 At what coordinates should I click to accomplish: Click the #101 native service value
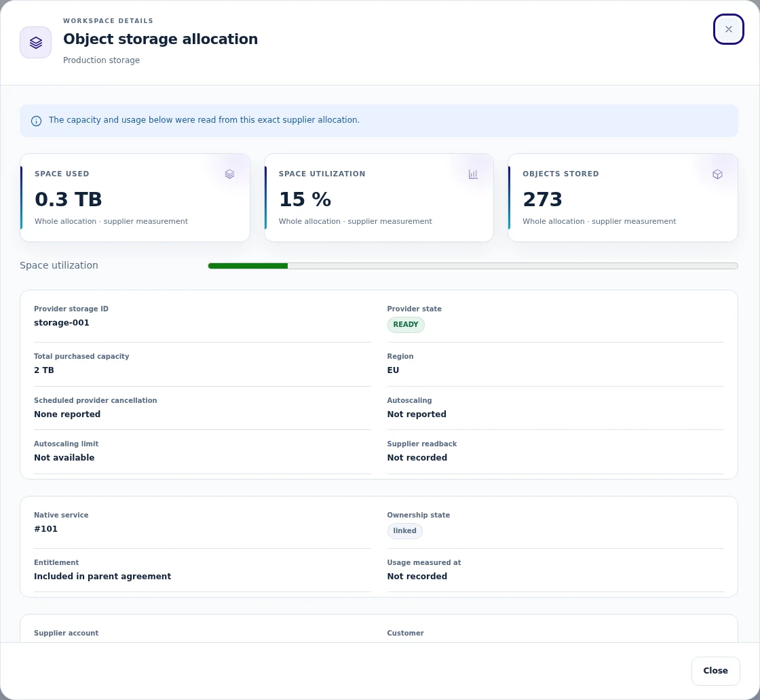point(45,529)
